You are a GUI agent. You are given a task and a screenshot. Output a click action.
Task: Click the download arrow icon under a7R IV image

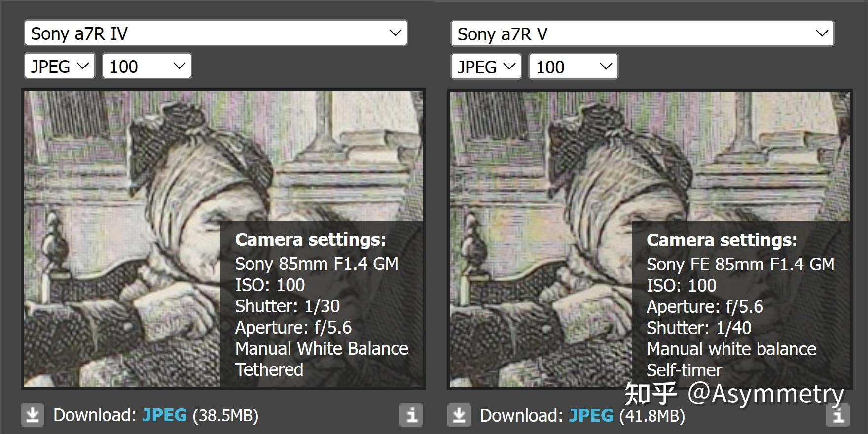33,415
